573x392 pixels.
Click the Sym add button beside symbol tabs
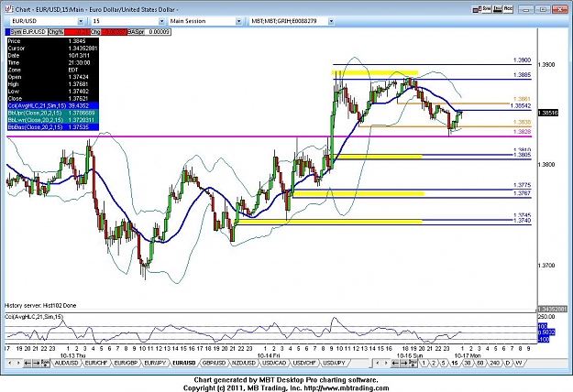coord(45,364)
